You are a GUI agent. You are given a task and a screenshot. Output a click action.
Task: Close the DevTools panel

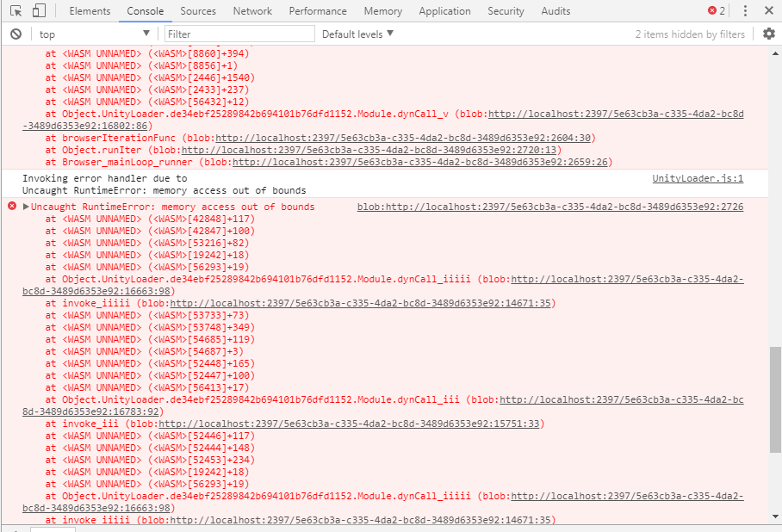(768, 11)
